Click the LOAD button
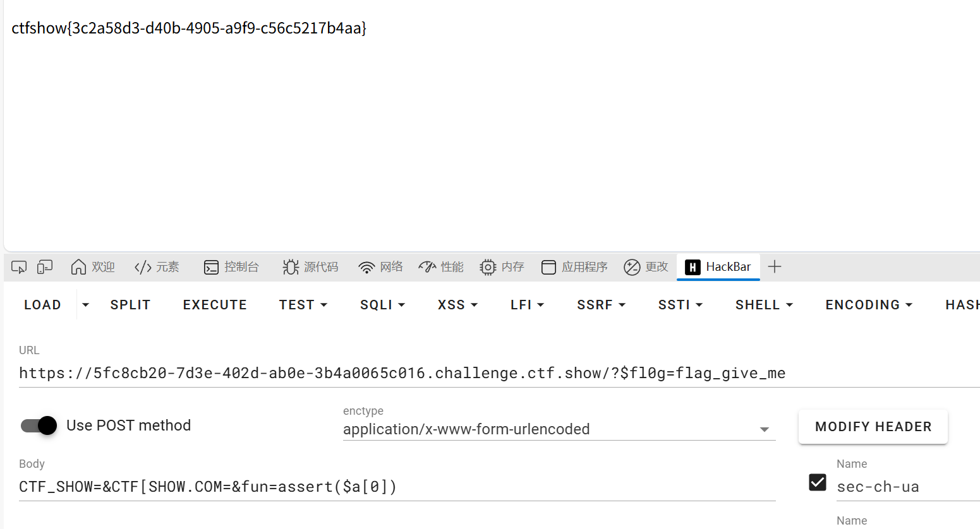The height and width of the screenshot is (529, 980). coord(42,305)
